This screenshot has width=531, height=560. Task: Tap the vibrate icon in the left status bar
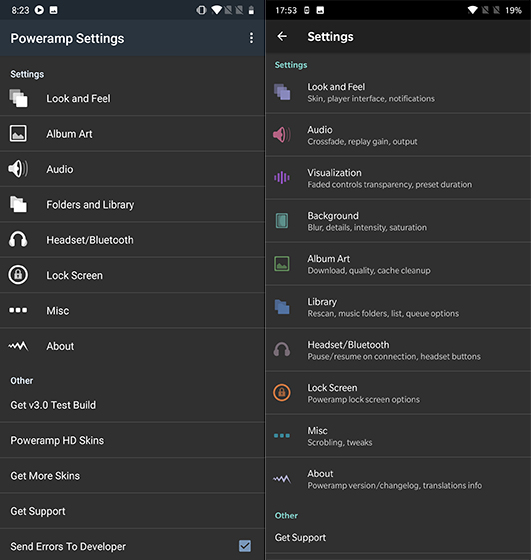coord(201,10)
